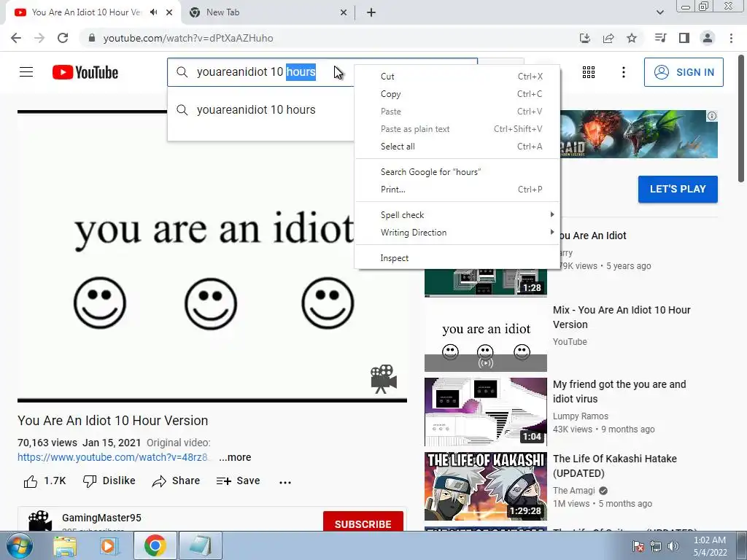Reload the page
The width and height of the screenshot is (747, 560).
coord(63,38)
